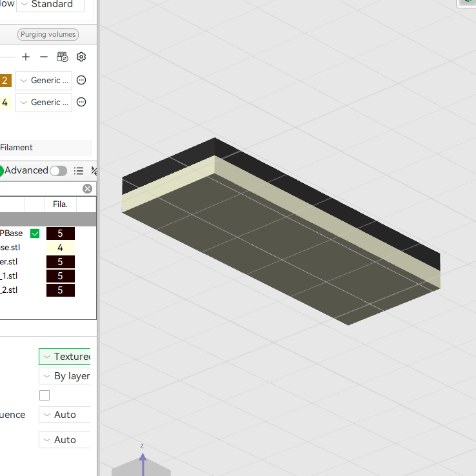Uncheck the green PBase checkbox
This screenshot has height=476, width=476.
coord(35,233)
